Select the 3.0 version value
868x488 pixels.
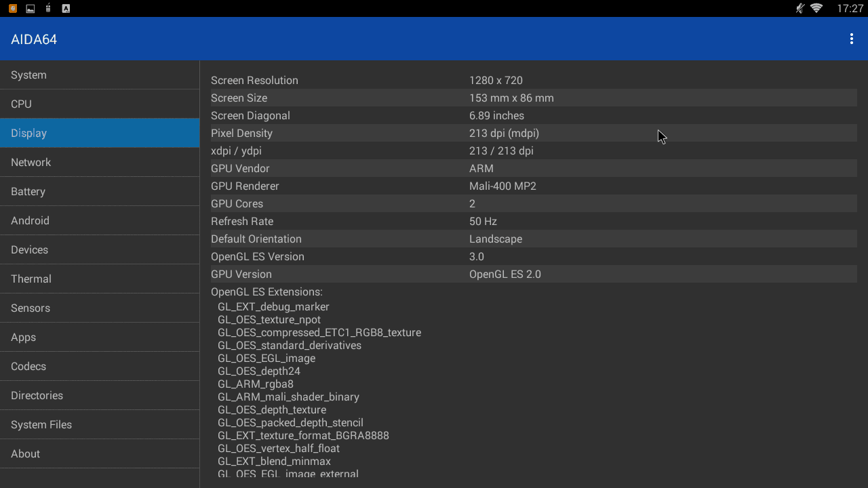tap(477, 257)
